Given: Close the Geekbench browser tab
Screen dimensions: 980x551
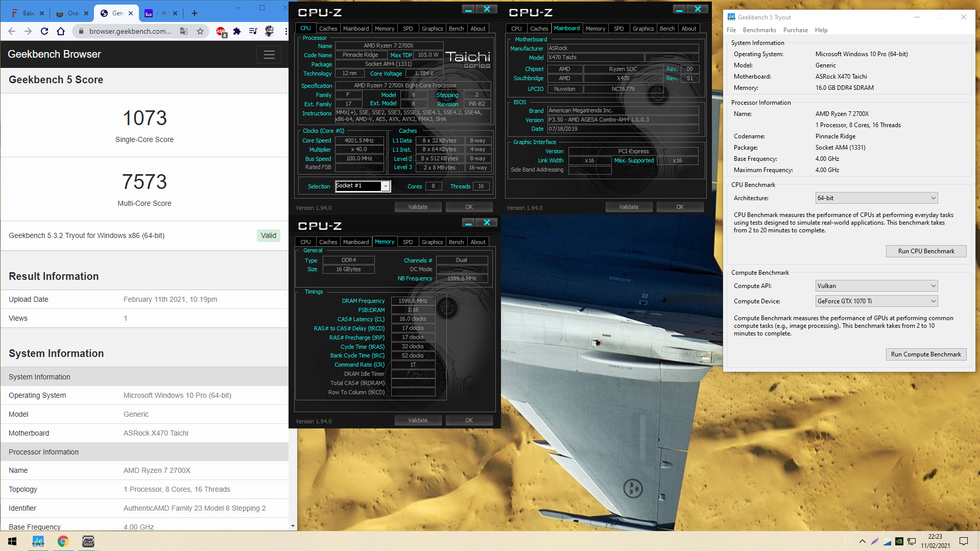Looking at the screenshot, I should click(131, 13).
